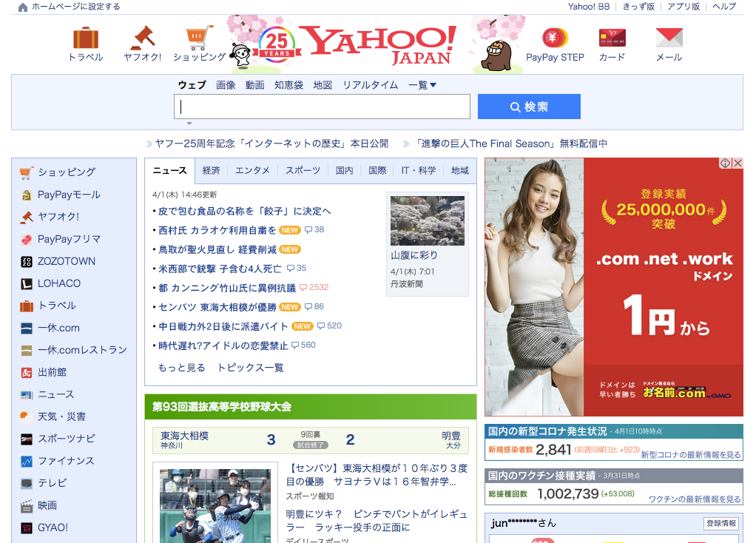Click the sidebar 一休.com icon
The height and width of the screenshot is (543, 756).
click(x=26, y=328)
